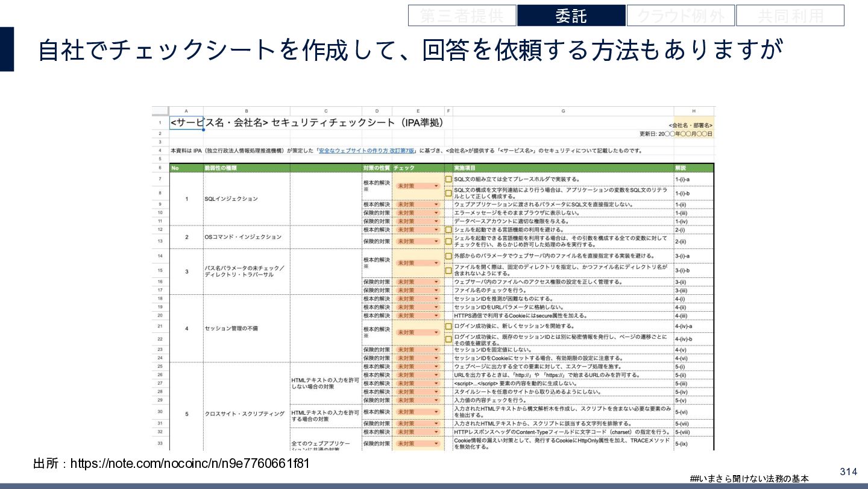Viewport: 868px width, 489px height.
Task: Select column E header
Action: [418, 111]
